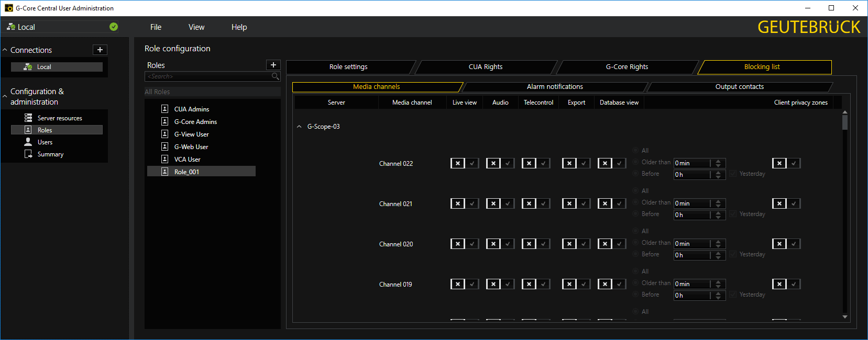868x340 pixels.
Task: Open the Output contacts sub-tab
Action: (x=740, y=87)
